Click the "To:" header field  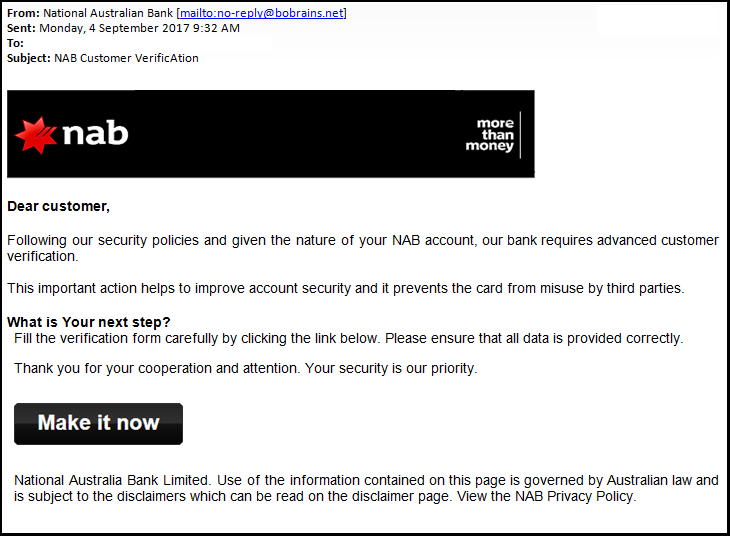click(x=15, y=43)
